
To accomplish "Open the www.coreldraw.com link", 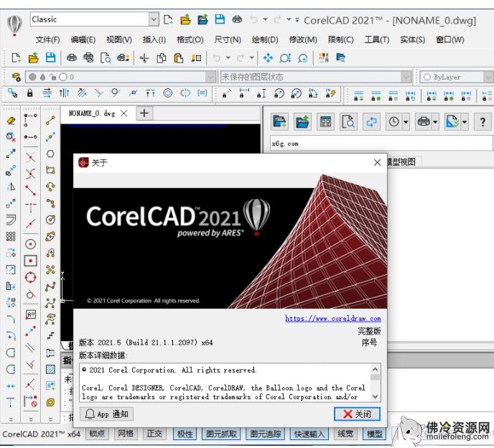I will pos(332,318).
